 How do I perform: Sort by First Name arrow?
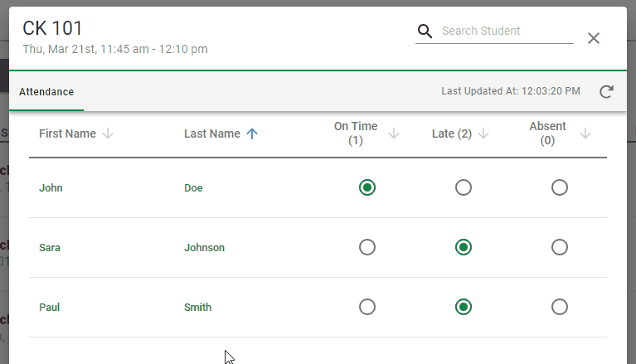(108, 133)
